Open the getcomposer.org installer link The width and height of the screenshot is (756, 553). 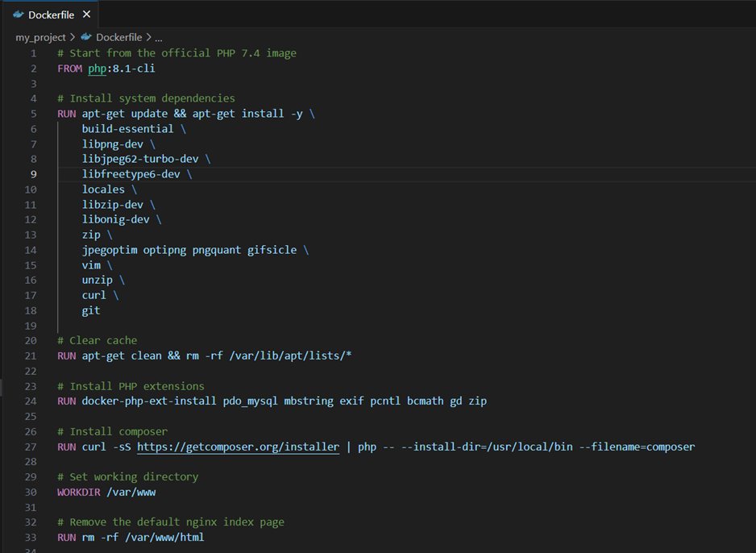pos(238,447)
